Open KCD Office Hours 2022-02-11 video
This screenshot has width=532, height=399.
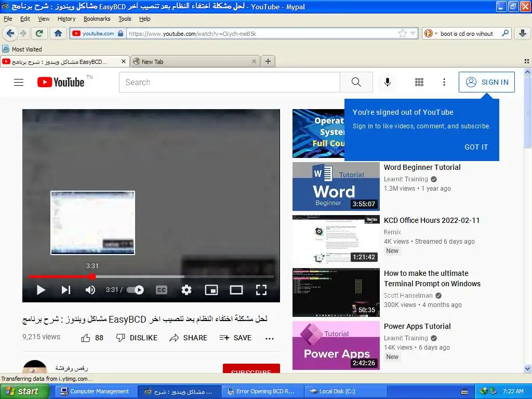[432, 220]
